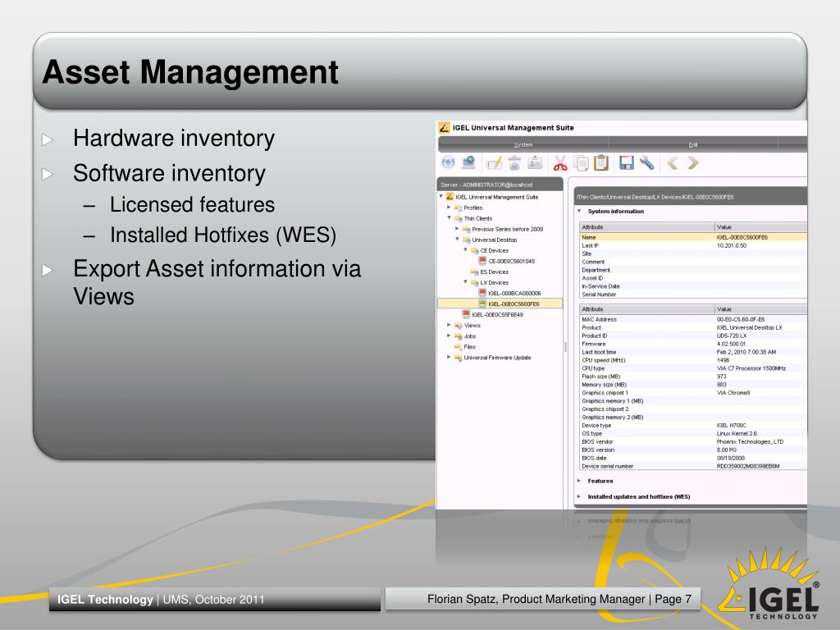Collapse the IGEL Universal Management Suite root node
840x630 pixels.
441,197
